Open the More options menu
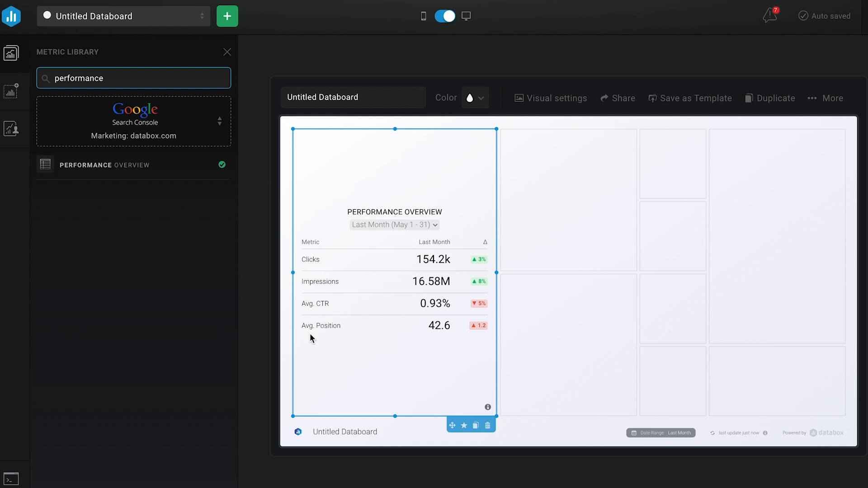 click(x=826, y=98)
